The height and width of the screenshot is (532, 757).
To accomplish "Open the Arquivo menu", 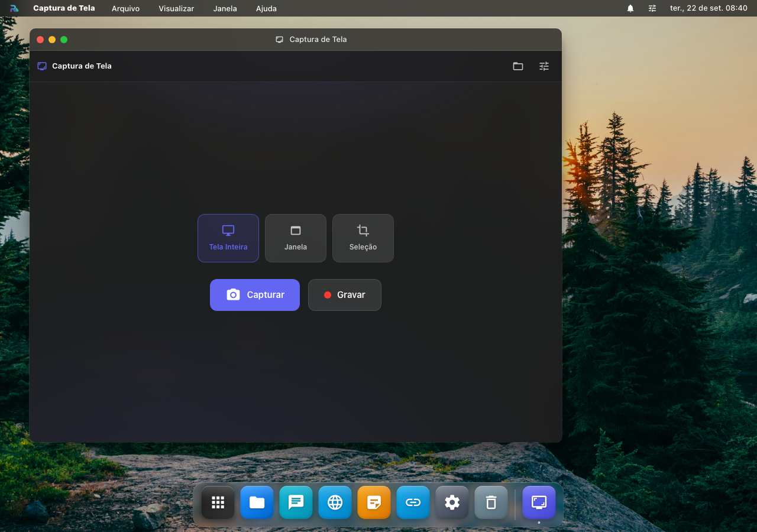I will click(126, 8).
